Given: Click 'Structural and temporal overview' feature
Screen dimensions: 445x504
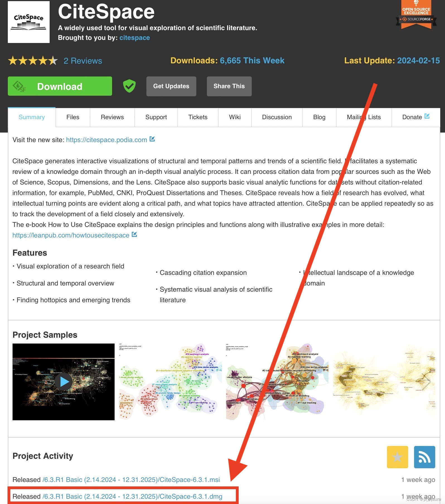Looking at the screenshot, I should 66,283.
